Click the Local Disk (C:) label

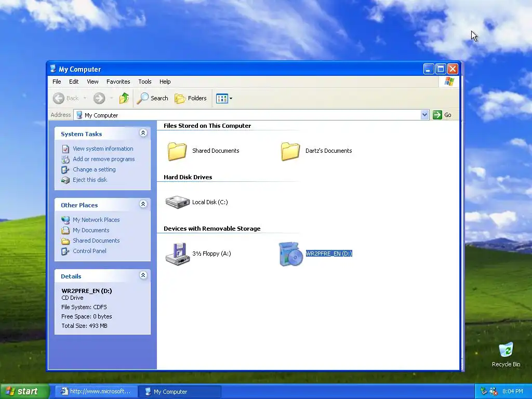[210, 202]
